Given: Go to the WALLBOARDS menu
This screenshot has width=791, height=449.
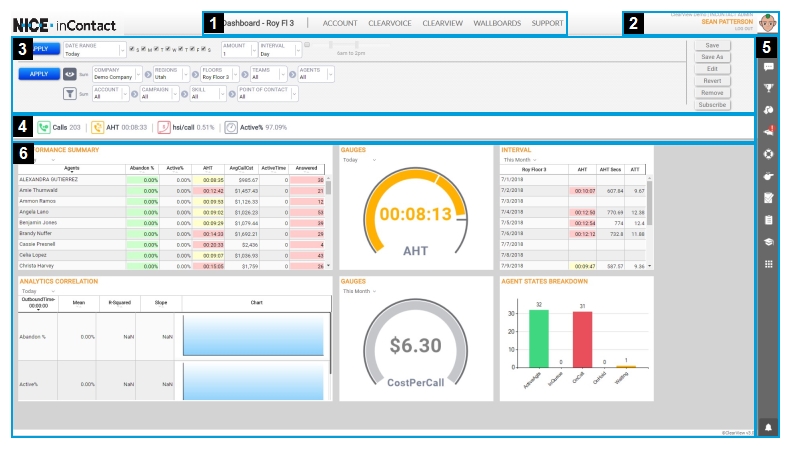Looking at the screenshot, I should click(496, 22).
